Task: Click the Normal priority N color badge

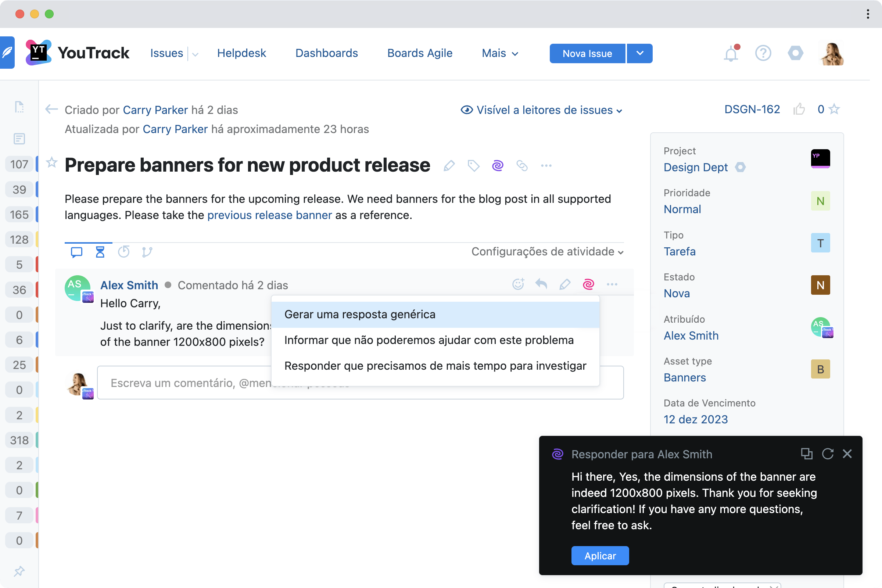Action: pos(820,201)
